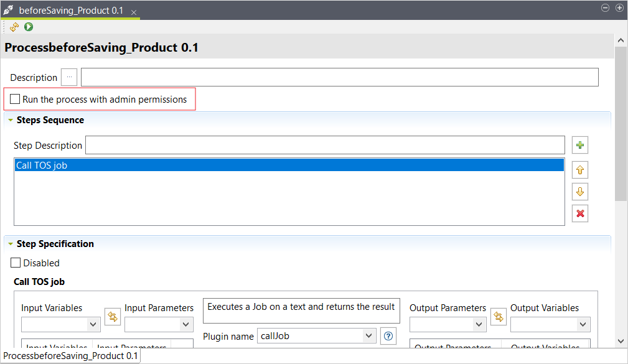Click the link icon beside Output Parameters
The width and height of the screenshot is (628, 364).
(499, 317)
